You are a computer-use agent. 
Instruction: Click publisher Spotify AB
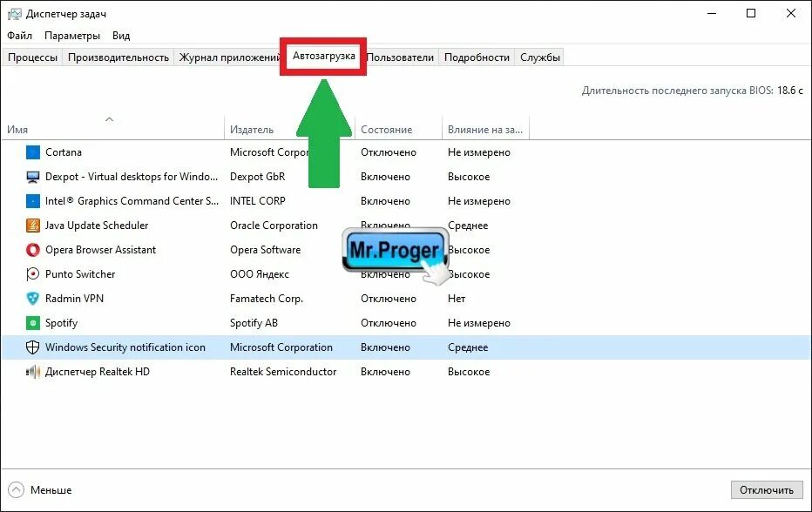coord(254,323)
